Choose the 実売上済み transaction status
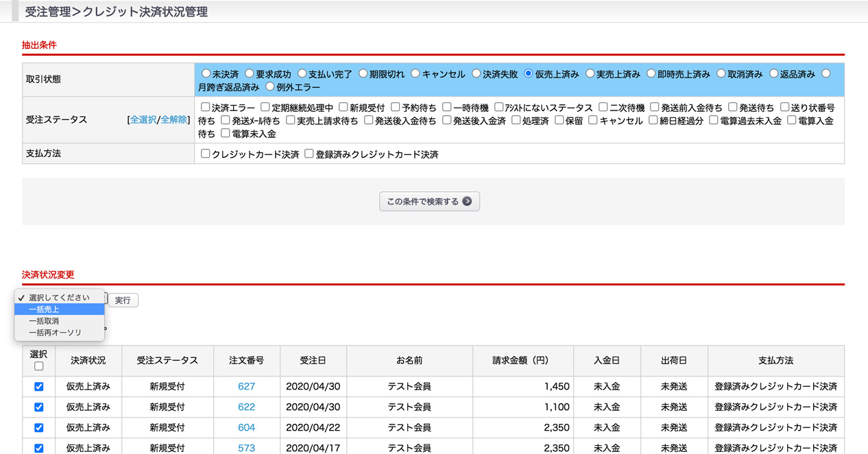This screenshot has height=454, width=868. pos(590,74)
